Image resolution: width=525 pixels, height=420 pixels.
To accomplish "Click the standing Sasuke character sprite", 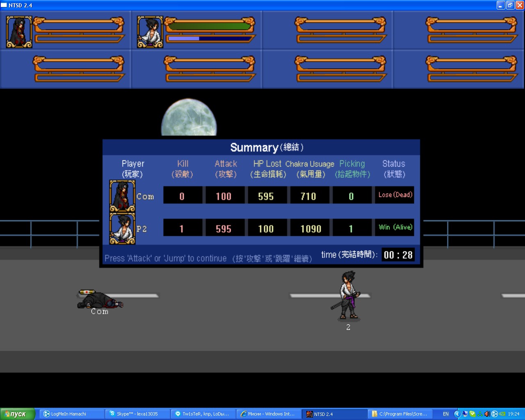I will click(348, 295).
